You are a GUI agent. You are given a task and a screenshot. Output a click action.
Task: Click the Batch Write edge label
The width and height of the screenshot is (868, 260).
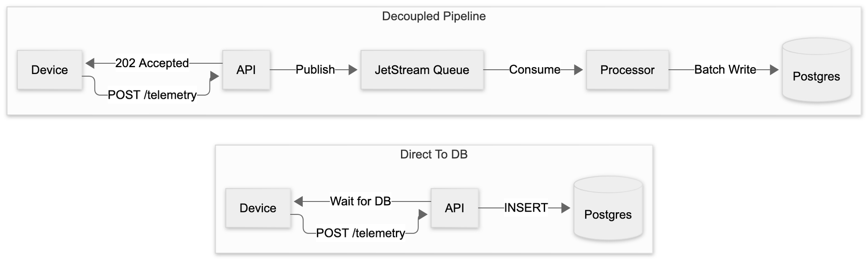coord(725,69)
